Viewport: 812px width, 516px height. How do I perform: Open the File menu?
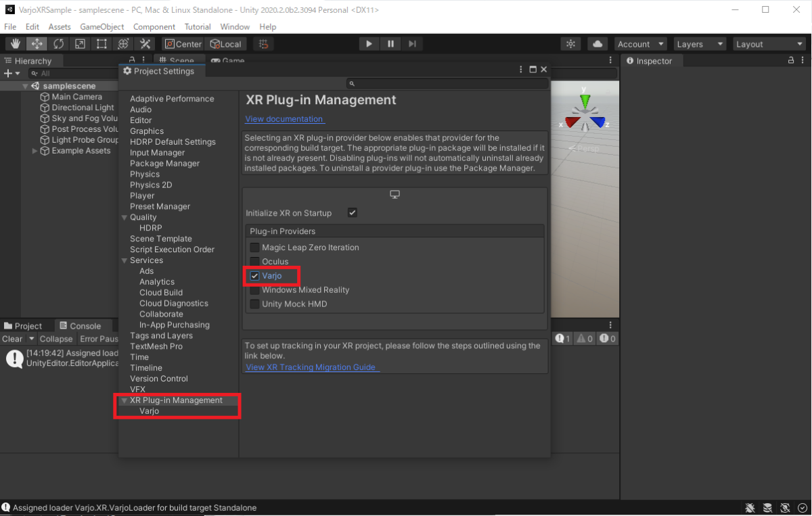pyautogui.click(x=10, y=26)
